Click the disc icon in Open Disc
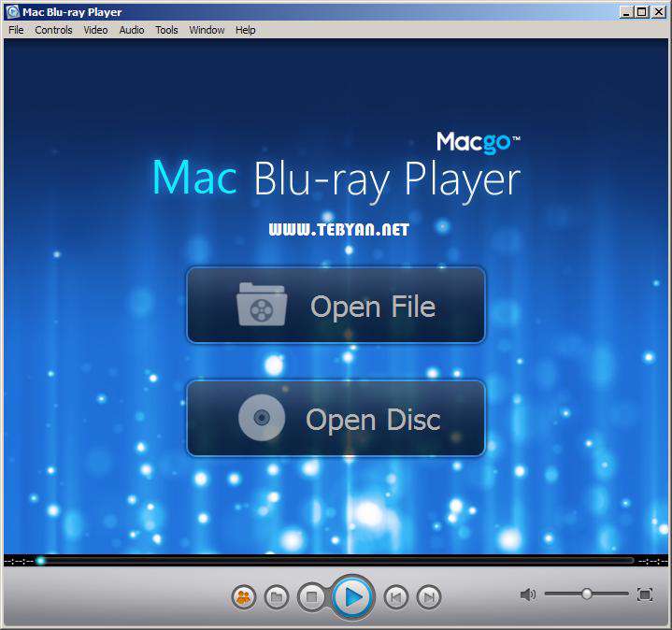The width and height of the screenshot is (672, 630). [x=262, y=418]
